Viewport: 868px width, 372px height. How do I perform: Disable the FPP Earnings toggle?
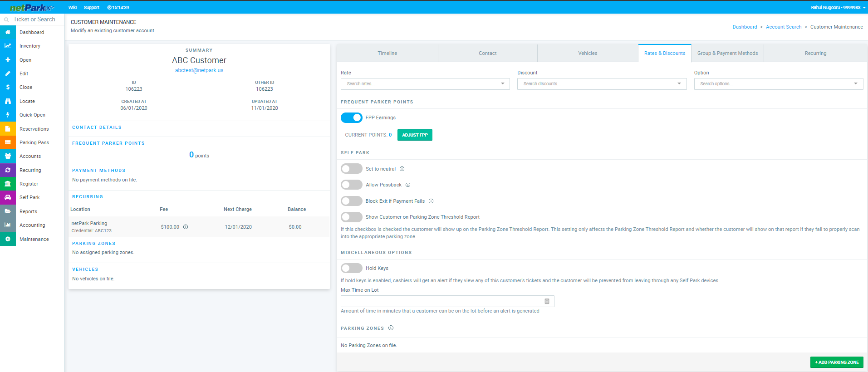[352, 117]
